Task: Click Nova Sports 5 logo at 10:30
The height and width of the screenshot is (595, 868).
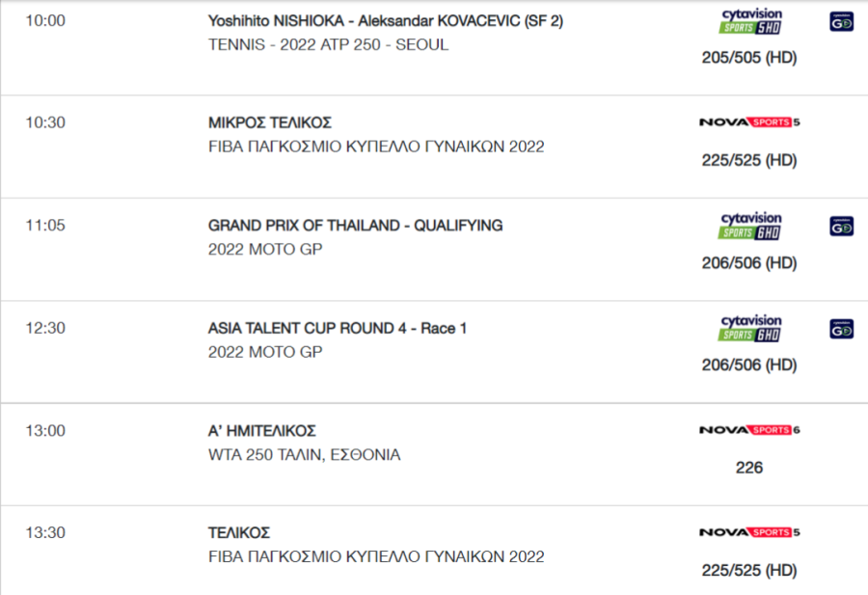Action: point(749,122)
